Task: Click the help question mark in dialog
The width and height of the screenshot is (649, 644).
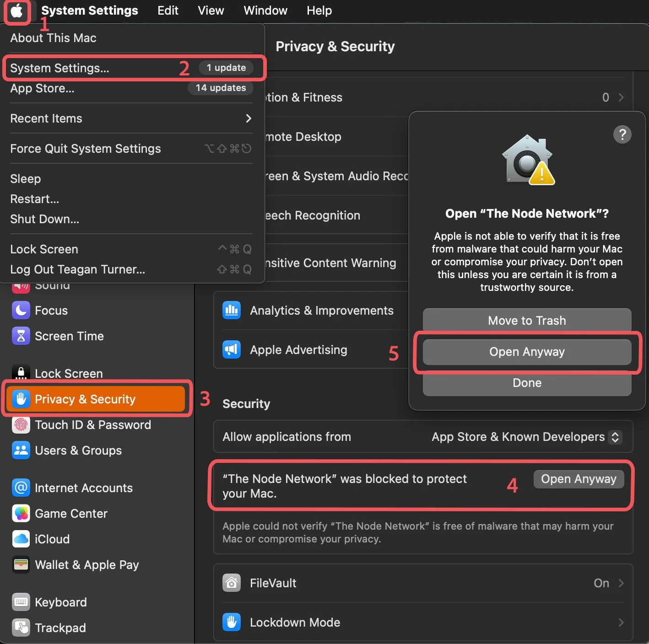Action: (x=622, y=134)
